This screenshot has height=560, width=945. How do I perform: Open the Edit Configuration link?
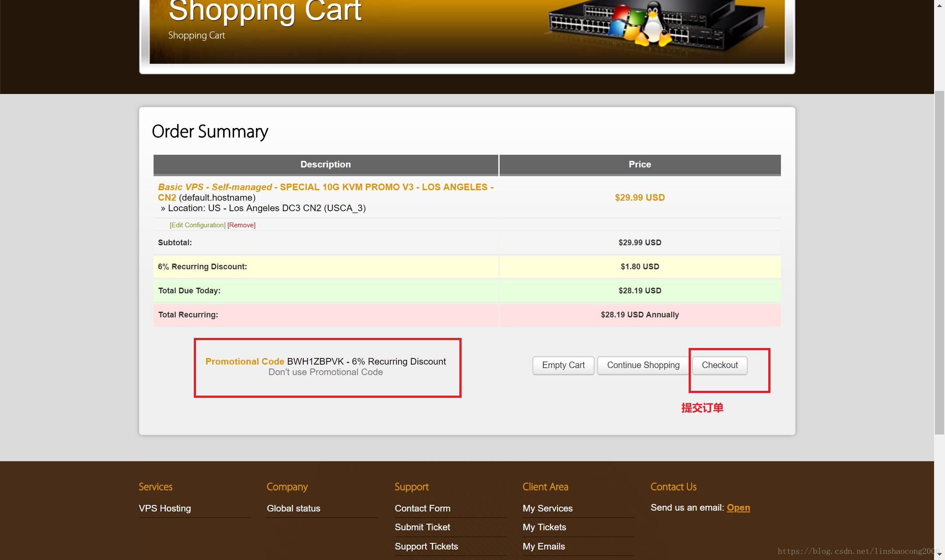(x=197, y=225)
